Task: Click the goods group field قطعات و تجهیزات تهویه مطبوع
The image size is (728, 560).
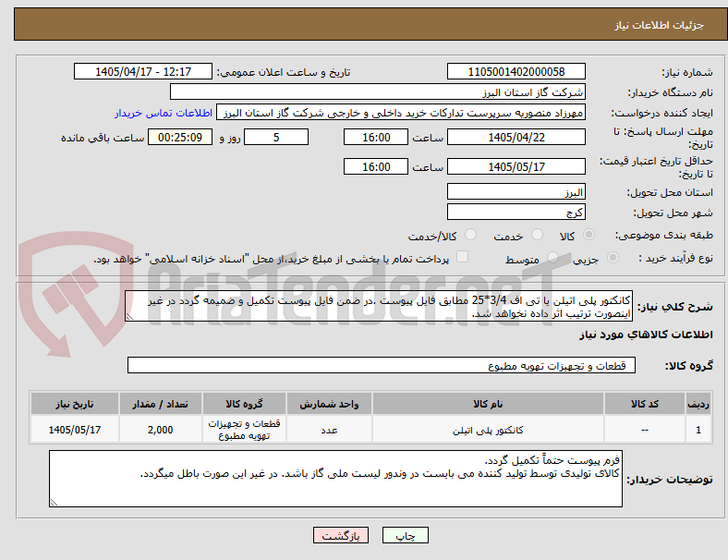Action: coord(382,365)
